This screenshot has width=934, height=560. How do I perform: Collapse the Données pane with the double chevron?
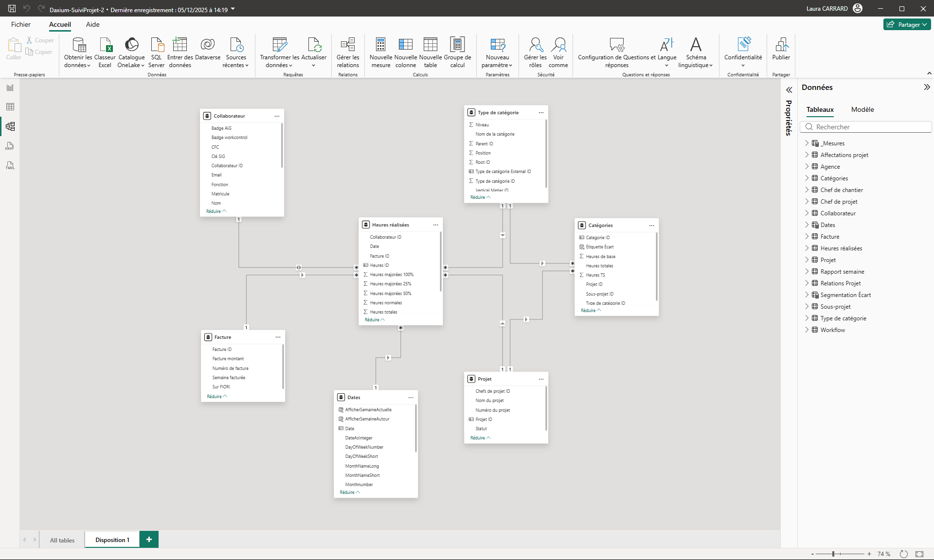pos(927,87)
